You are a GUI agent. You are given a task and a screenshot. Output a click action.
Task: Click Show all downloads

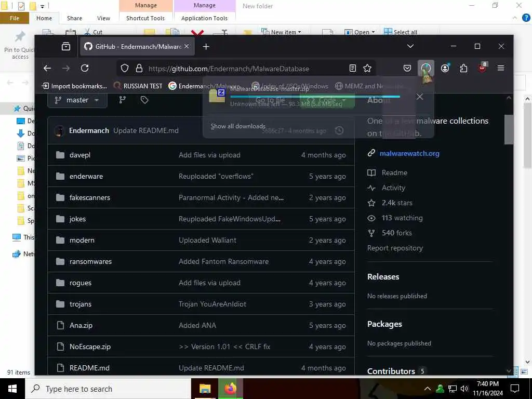pos(238,126)
